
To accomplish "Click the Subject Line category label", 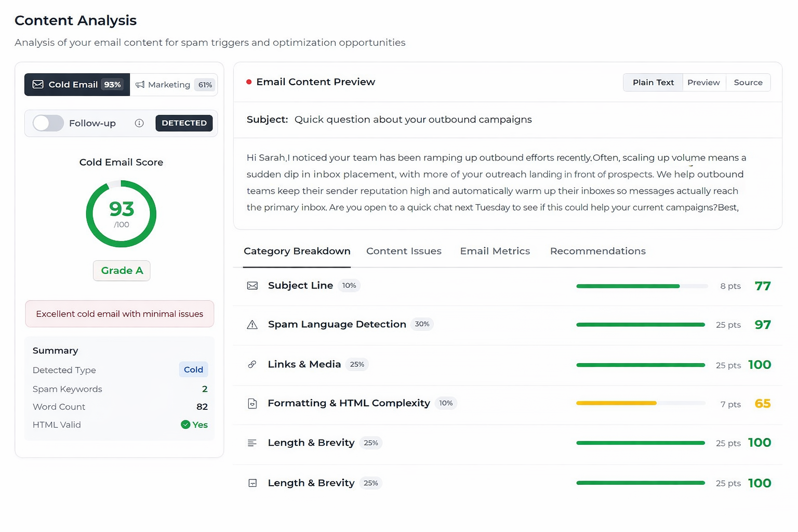I will point(300,285).
